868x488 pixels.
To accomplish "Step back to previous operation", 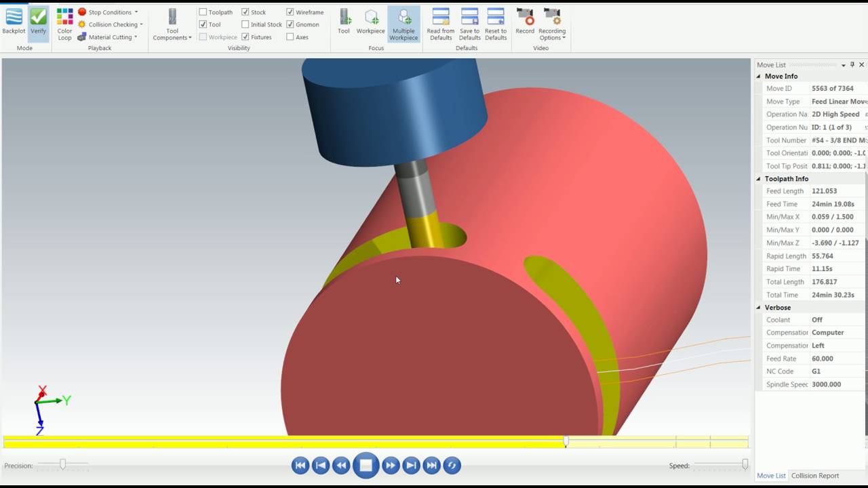I will point(321,465).
